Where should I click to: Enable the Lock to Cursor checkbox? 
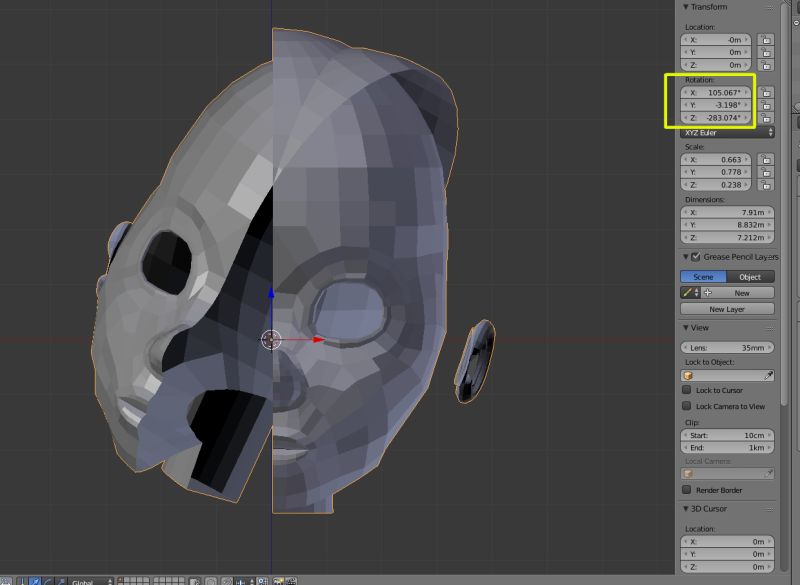(x=688, y=390)
